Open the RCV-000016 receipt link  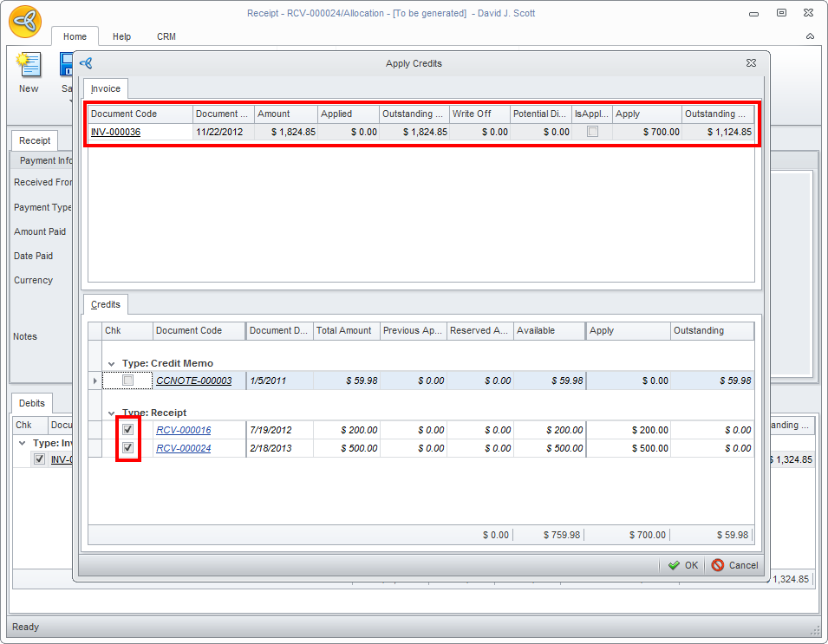[x=183, y=430]
